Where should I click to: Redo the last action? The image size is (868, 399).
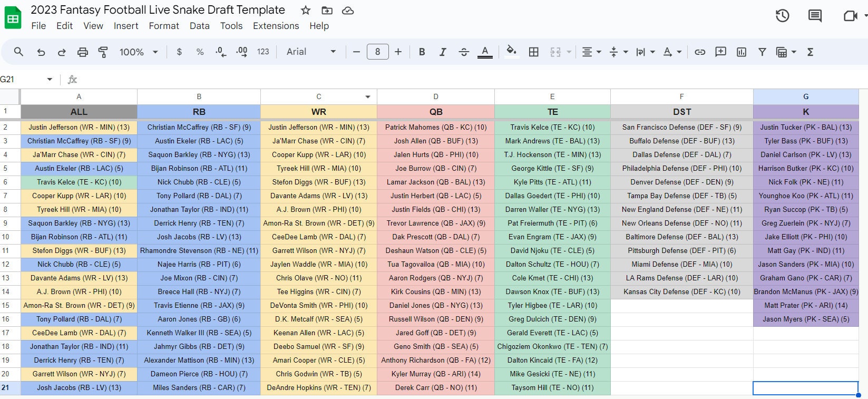coord(62,52)
